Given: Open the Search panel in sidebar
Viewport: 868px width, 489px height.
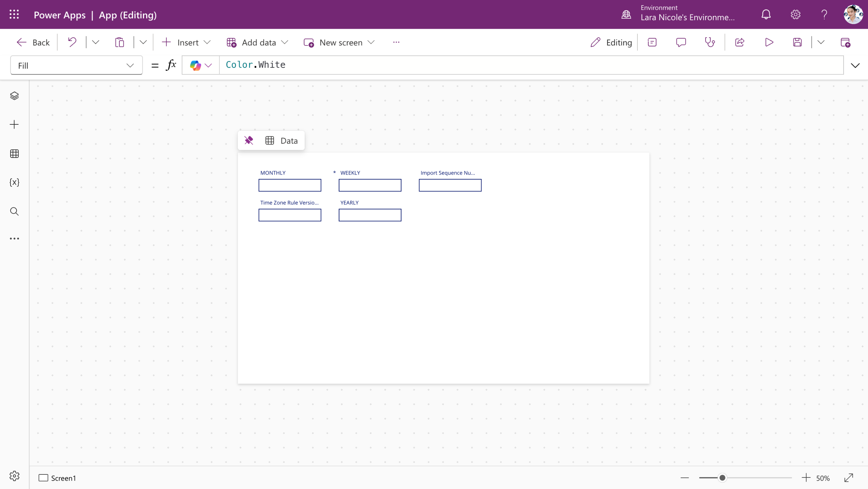Looking at the screenshot, I should (x=14, y=211).
